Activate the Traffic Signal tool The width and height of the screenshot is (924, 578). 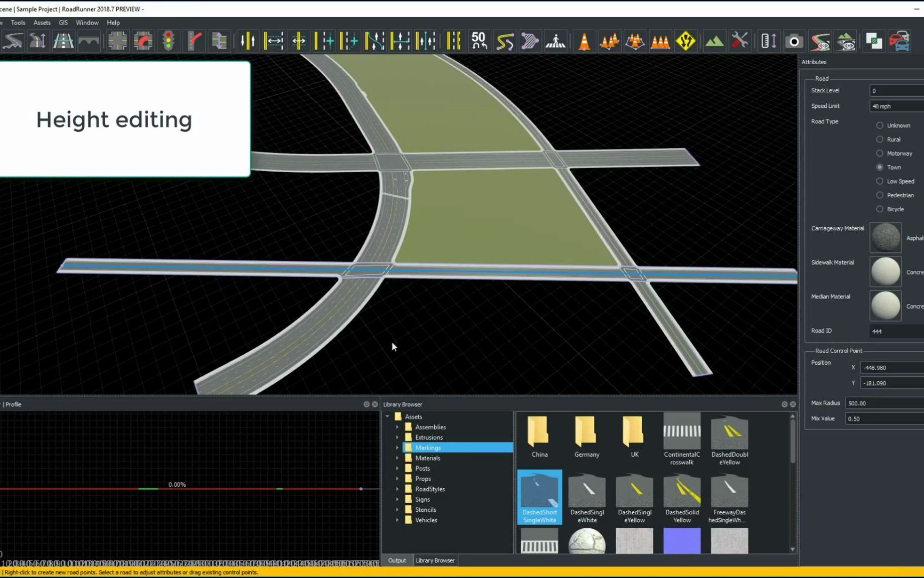click(x=169, y=41)
